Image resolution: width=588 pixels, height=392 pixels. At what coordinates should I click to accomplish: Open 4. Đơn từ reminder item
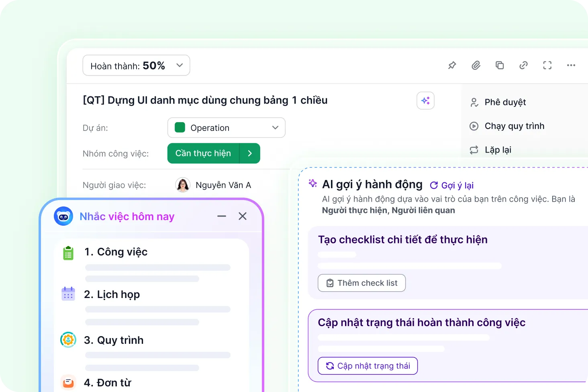click(x=108, y=382)
